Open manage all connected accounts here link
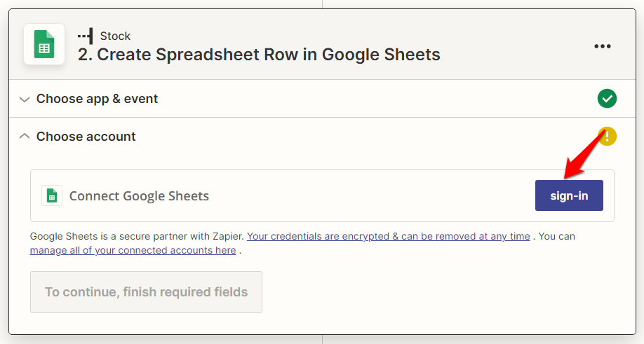 coord(133,250)
